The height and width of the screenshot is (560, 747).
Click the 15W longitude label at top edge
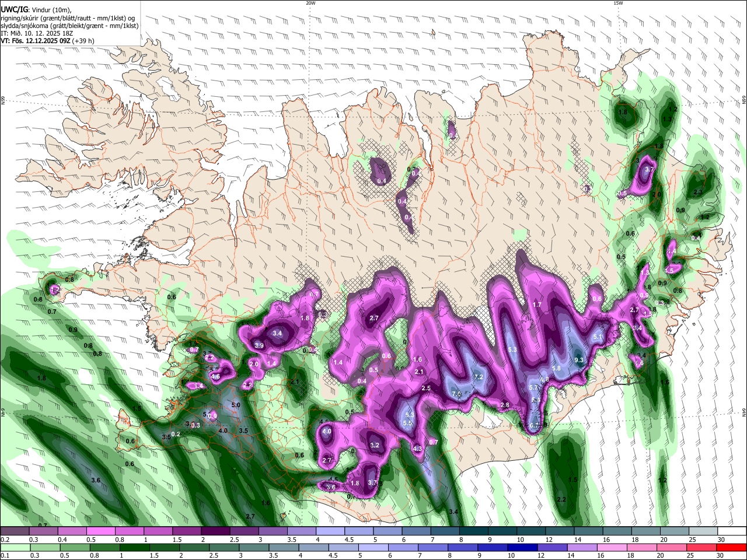point(617,3)
